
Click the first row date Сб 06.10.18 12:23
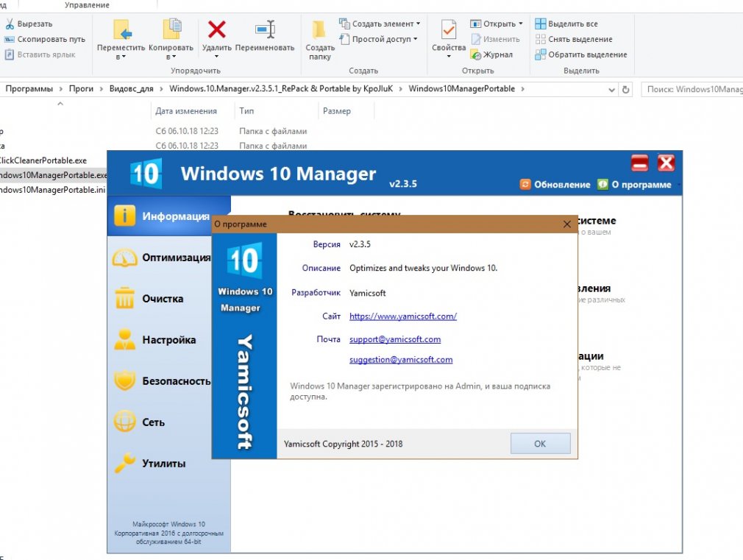tap(187, 131)
